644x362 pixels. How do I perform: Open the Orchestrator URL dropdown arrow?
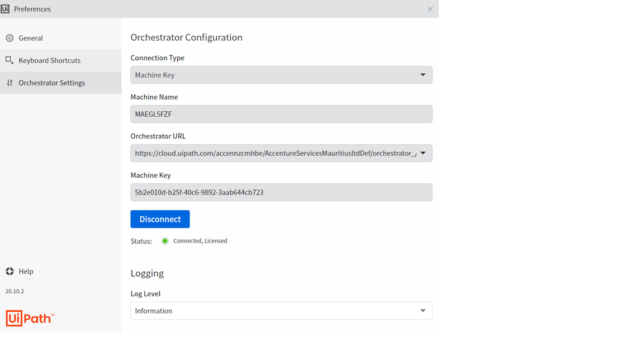(423, 153)
